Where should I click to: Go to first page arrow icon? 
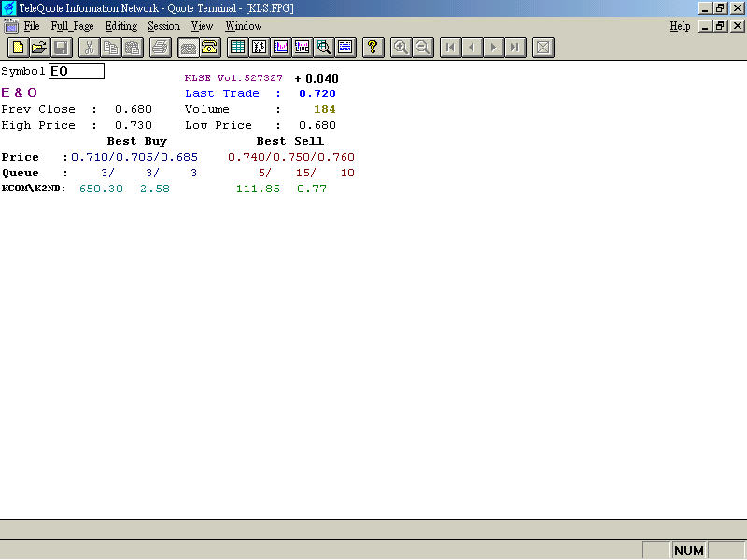pos(450,48)
